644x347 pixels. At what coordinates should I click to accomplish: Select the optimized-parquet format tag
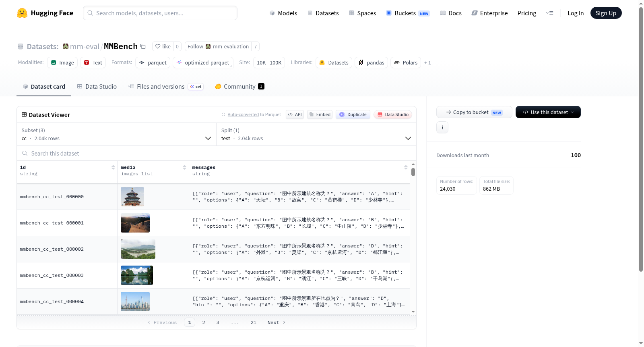[203, 62]
